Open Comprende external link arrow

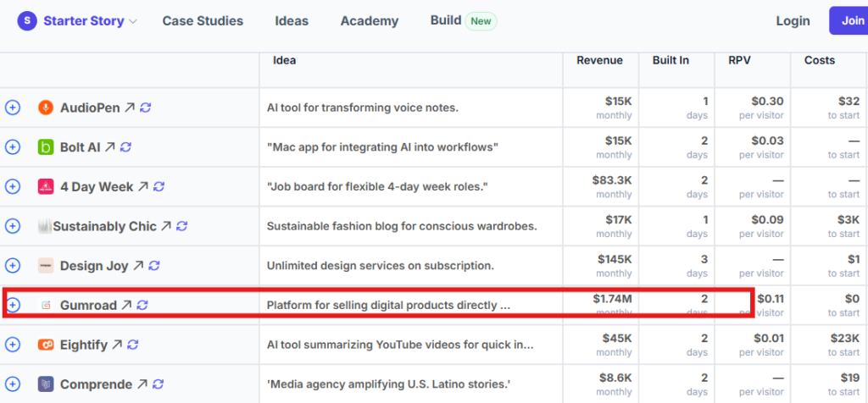pos(142,384)
